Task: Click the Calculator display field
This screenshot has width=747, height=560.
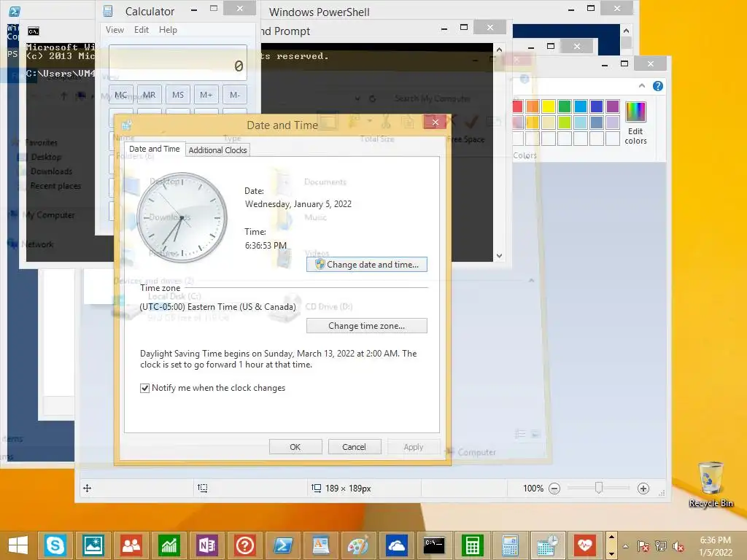Action: click(178, 63)
